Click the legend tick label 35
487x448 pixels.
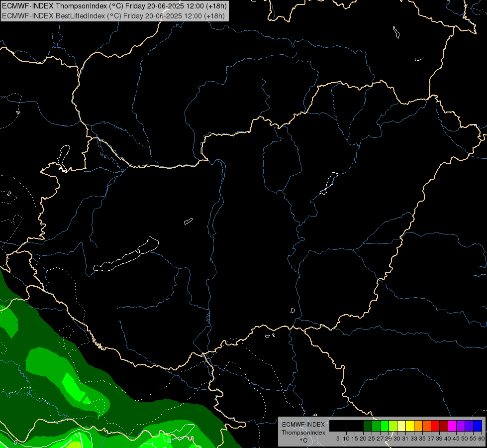pyautogui.click(x=422, y=439)
